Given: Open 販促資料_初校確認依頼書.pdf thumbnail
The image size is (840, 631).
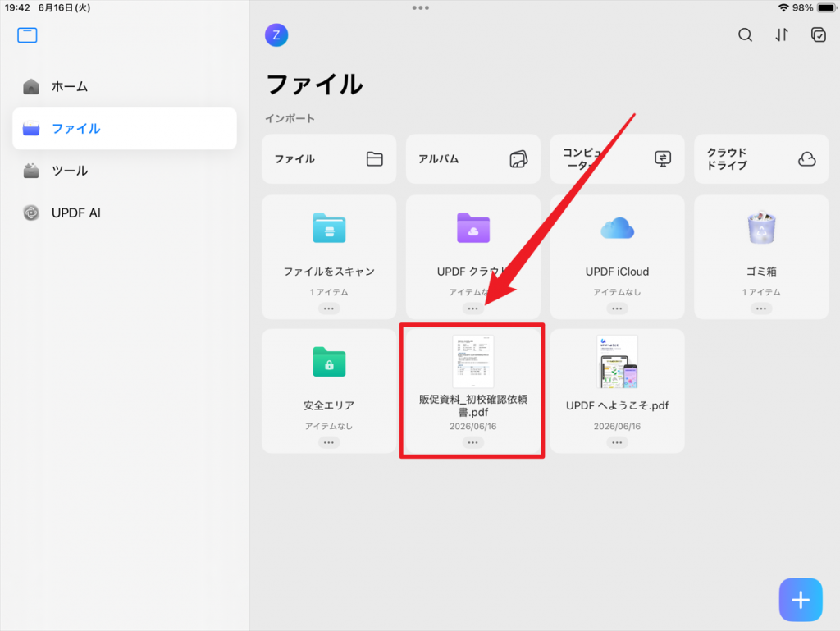Looking at the screenshot, I should click(473, 362).
